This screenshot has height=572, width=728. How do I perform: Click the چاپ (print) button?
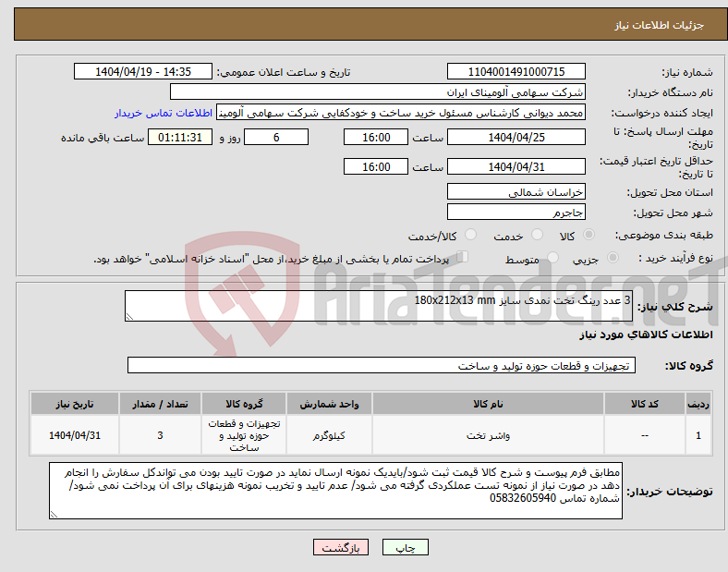pyautogui.click(x=405, y=547)
